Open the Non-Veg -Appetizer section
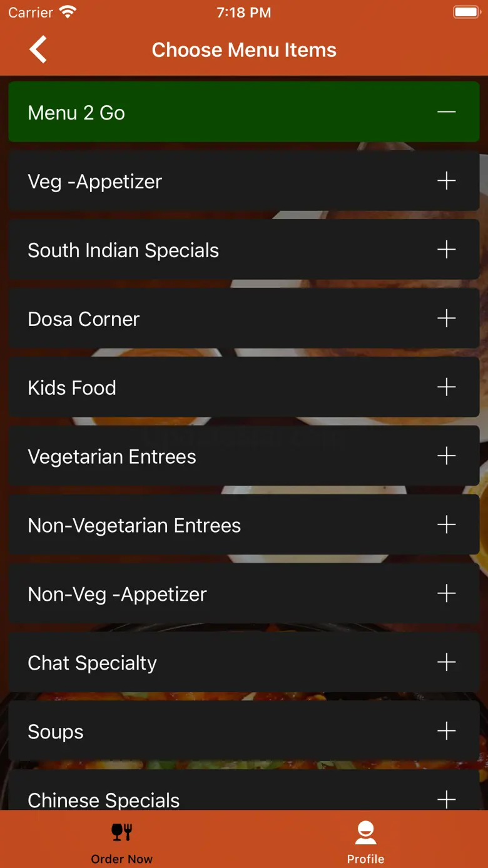The image size is (488, 868). pyautogui.click(x=446, y=594)
